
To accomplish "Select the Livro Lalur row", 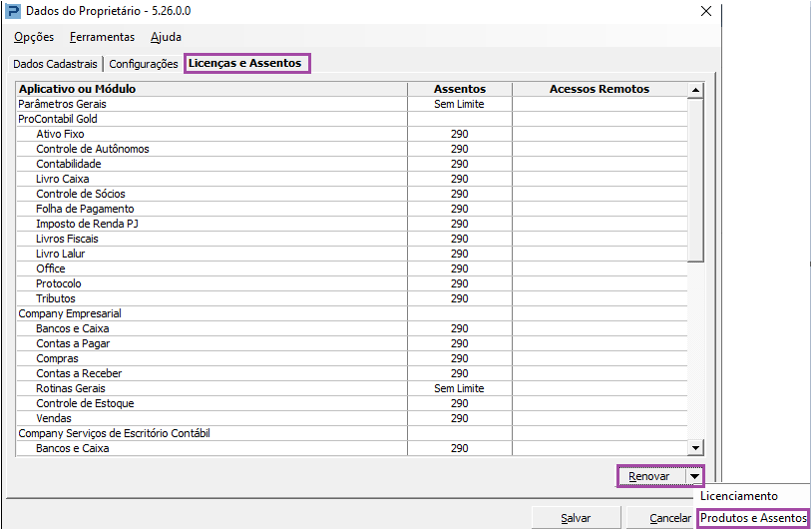I will pos(351,254).
